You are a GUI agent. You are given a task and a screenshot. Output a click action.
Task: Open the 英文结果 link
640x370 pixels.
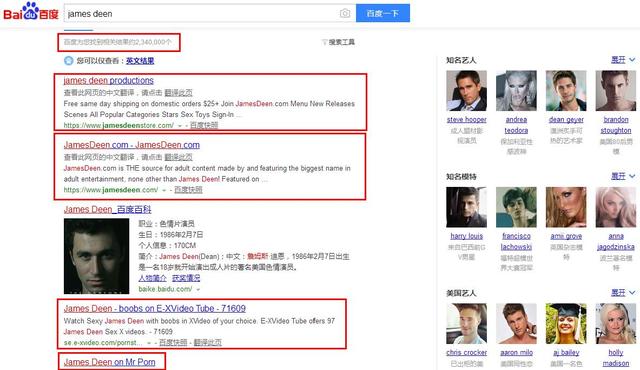point(140,61)
